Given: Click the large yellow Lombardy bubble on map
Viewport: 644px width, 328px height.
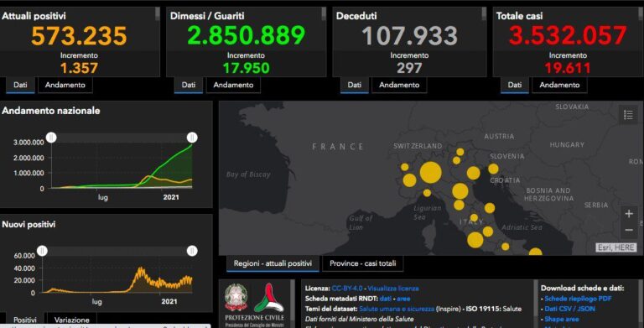Looking at the screenshot, I should click(x=430, y=173).
